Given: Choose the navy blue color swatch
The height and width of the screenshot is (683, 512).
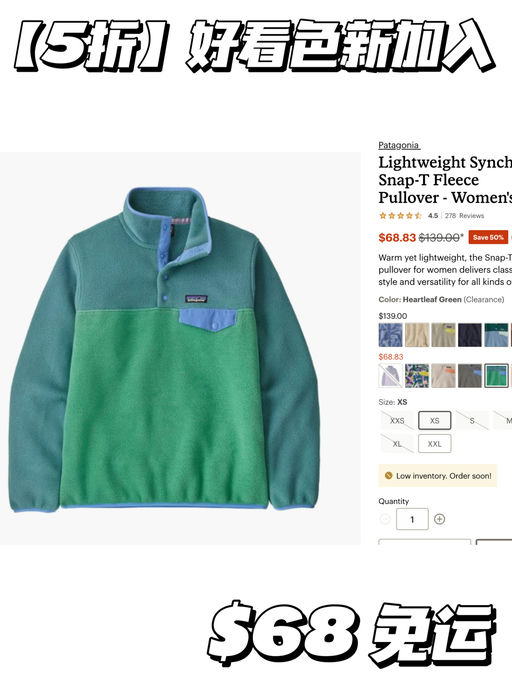Looking at the screenshot, I should tap(470, 335).
